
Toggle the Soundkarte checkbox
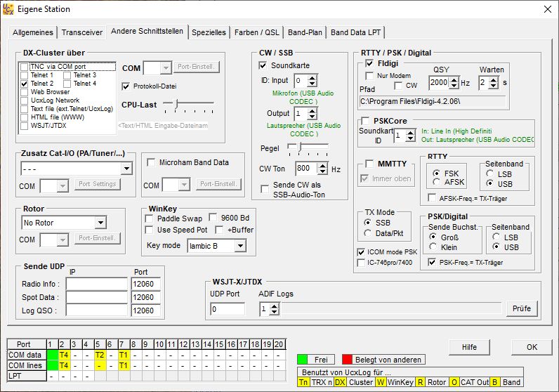point(264,65)
